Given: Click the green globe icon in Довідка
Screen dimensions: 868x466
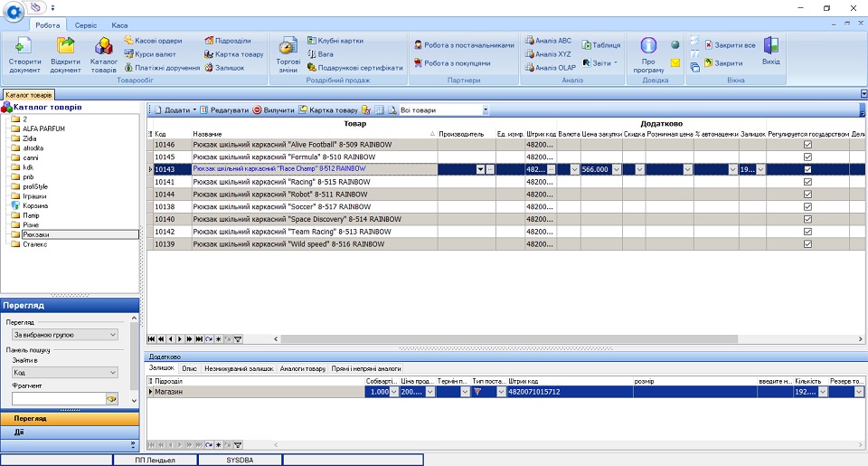Looking at the screenshot, I should pyautogui.click(x=675, y=45).
